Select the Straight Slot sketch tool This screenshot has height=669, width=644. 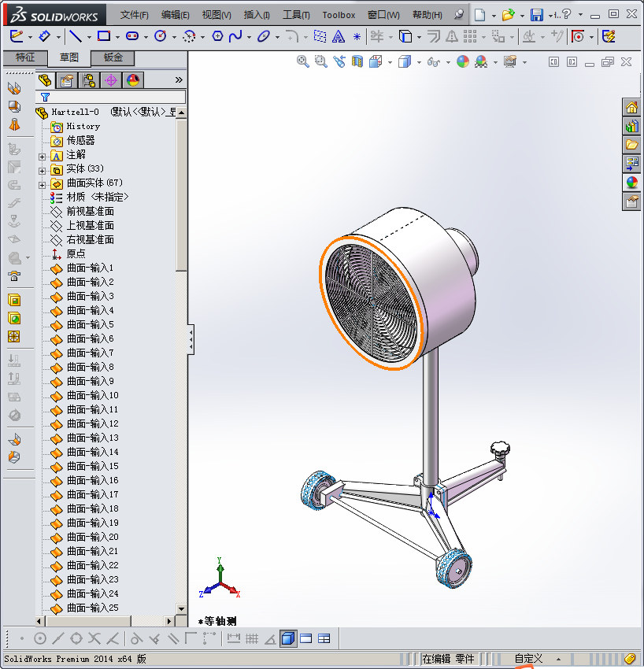132,36
